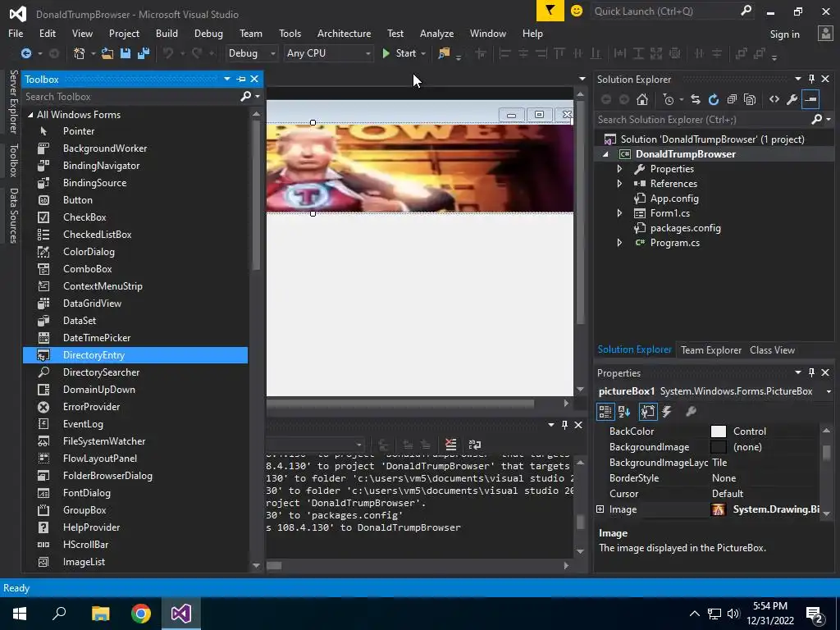Screen dimensions: 840x630
Task: Click Pending Changes Filter clock icon
Action: tap(668, 99)
